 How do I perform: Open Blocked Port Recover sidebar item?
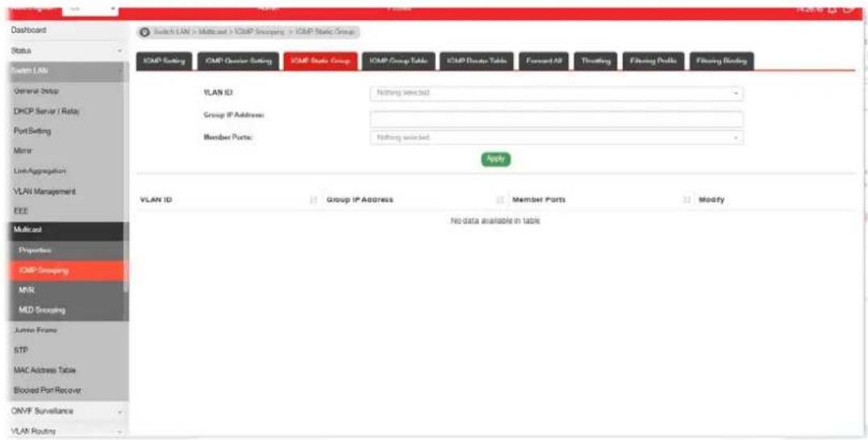(x=66, y=390)
